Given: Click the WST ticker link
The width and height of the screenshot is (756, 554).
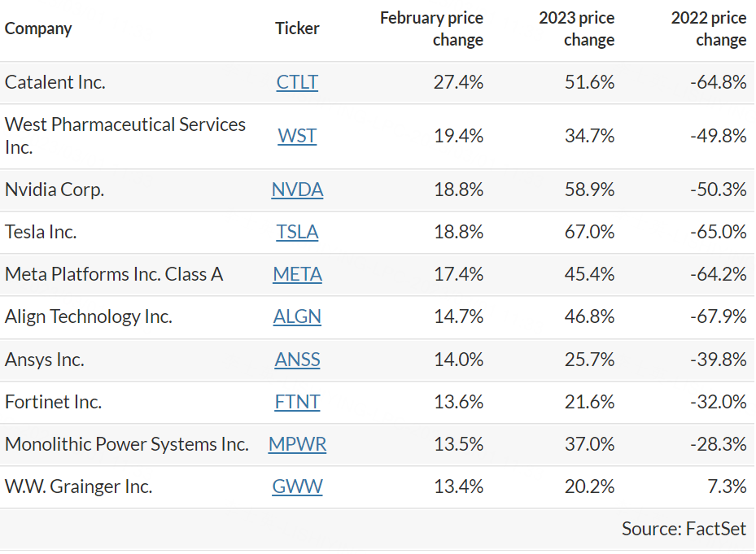Looking at the screenshot, I should point(297,136).
